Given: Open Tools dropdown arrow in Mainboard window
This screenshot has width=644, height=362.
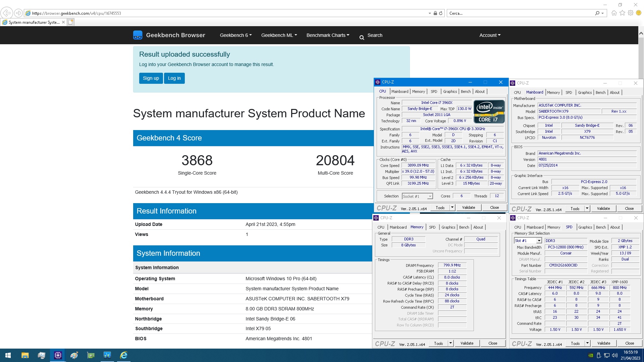Looking at the screenshot, I should point(587,208).
